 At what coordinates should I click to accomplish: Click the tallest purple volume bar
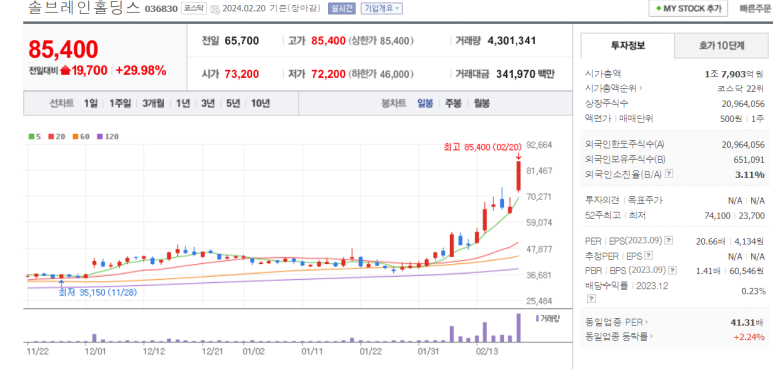[519, 328]
